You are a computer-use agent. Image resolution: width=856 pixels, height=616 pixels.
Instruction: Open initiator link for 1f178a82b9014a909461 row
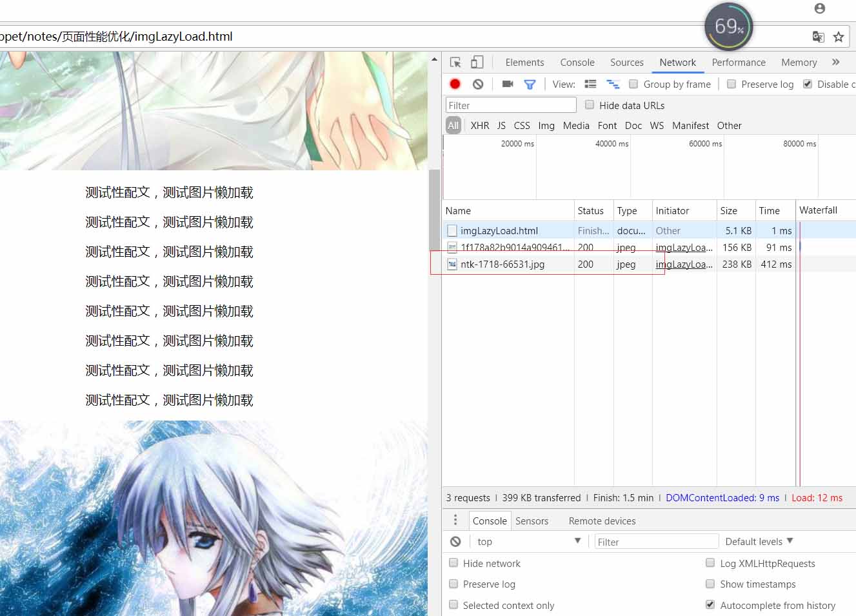(684, 248)
